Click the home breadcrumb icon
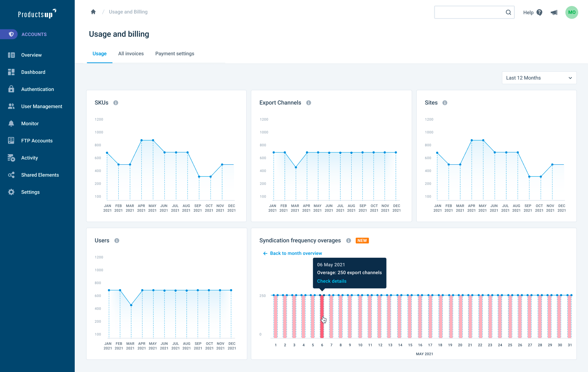The image size is (588, 372). (x=93, y=12)
